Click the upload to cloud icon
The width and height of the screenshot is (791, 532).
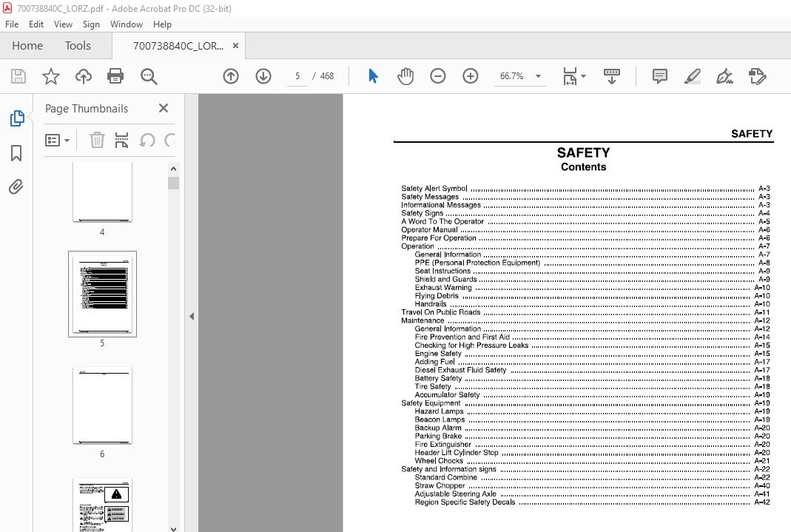(x=83, y=76)
